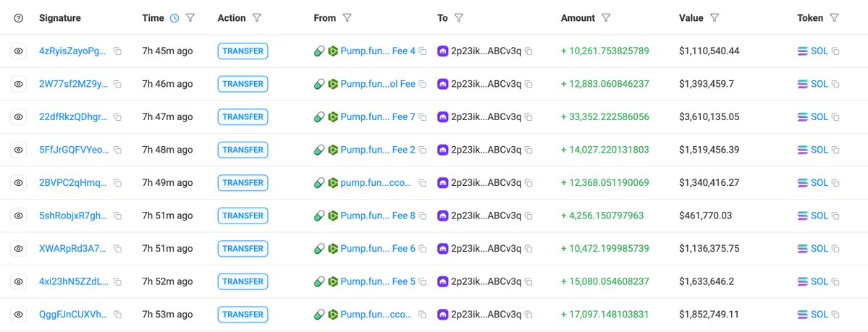Copy signature 4xi23hN5ZZdL
Viewport: 868px width, 332px height.
coord(117,281)
